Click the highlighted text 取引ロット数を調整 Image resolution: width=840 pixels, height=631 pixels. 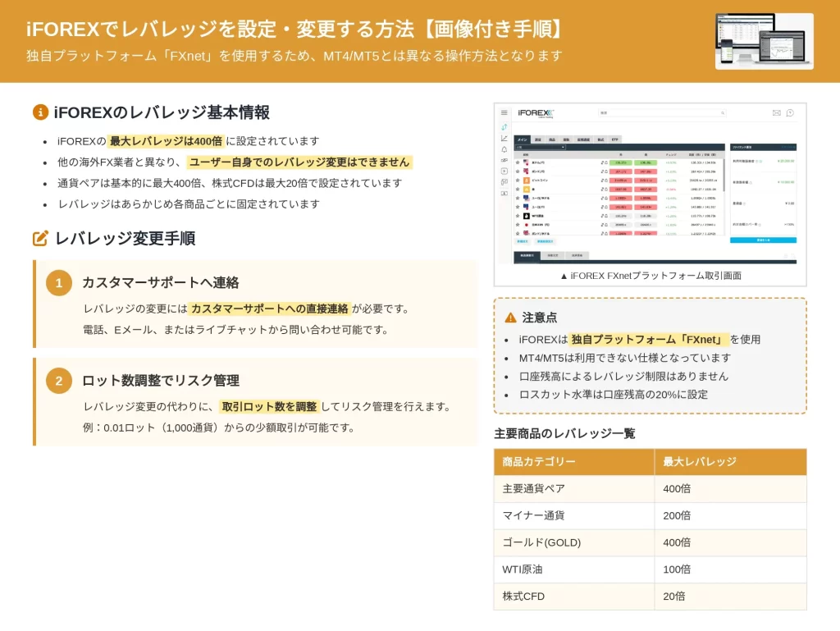[x=269, y=407]
